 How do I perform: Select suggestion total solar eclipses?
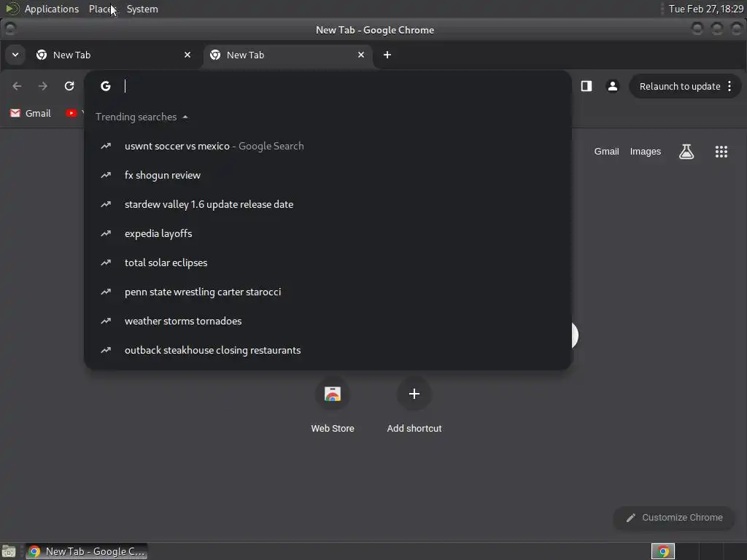pos(328,262)
